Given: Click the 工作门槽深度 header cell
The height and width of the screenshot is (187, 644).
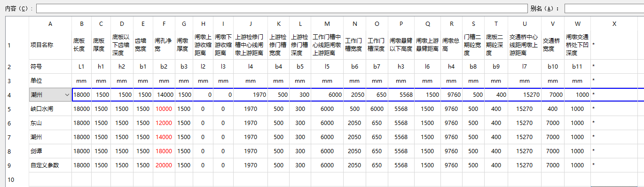Looking at the screenshot, I should (x=377, y=46).
